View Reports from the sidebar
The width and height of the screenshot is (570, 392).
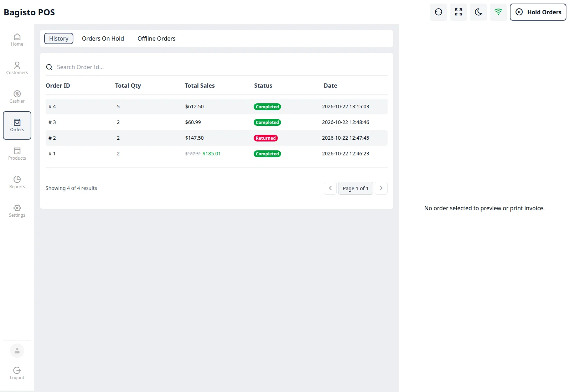pos(17,182)
